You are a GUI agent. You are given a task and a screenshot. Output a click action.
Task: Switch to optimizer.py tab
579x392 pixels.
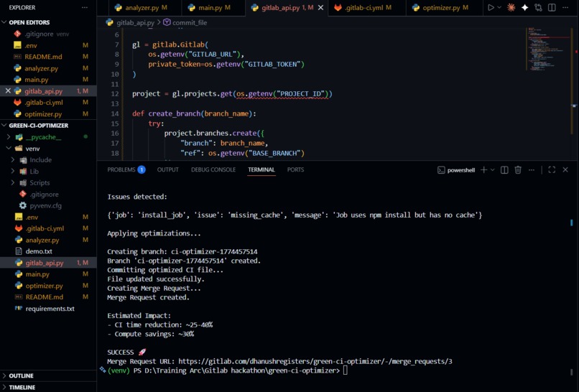(x=440, y=7)
